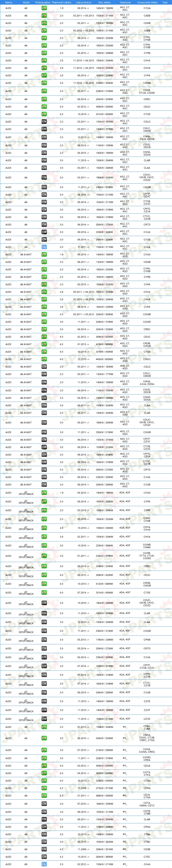The width and height of the screenshot is (172, 868).
Task: Click the 6.3 engine capacity cell
Action: [61, 796]
